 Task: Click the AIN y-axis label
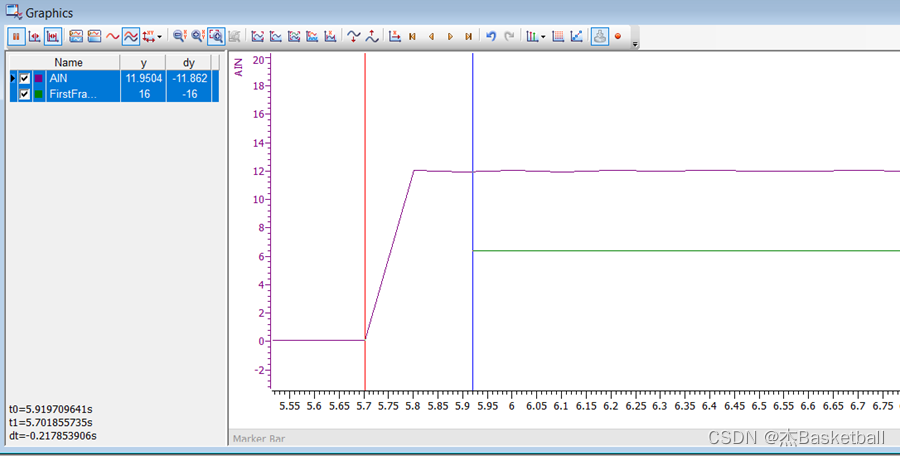point(239,67)
